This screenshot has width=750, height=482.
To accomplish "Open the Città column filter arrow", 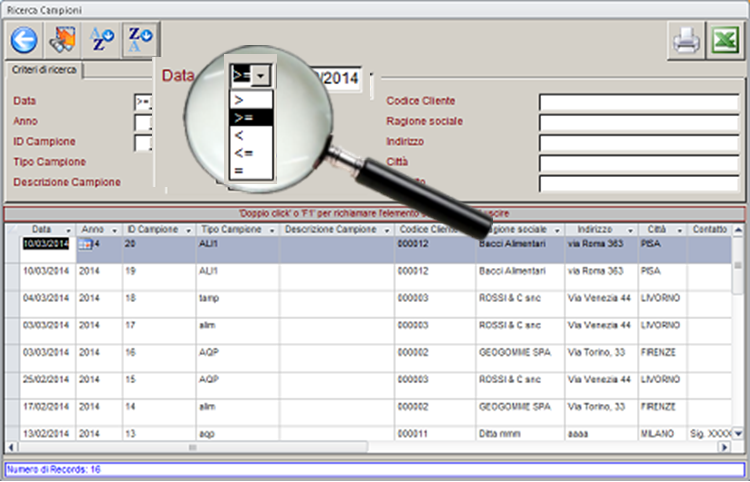I will point(679,230).
